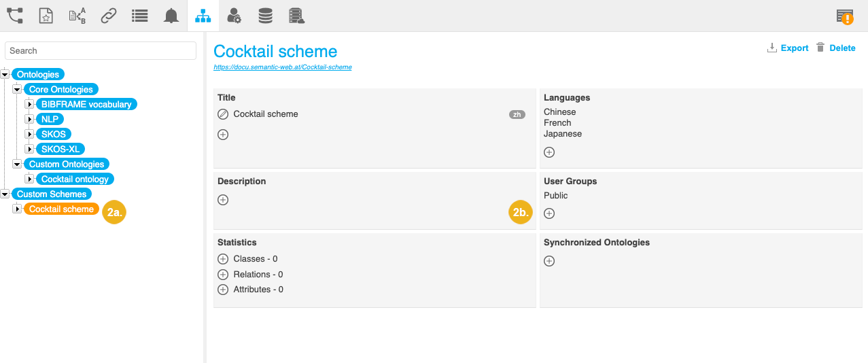Open the server cloud icon

pos(296,16)
